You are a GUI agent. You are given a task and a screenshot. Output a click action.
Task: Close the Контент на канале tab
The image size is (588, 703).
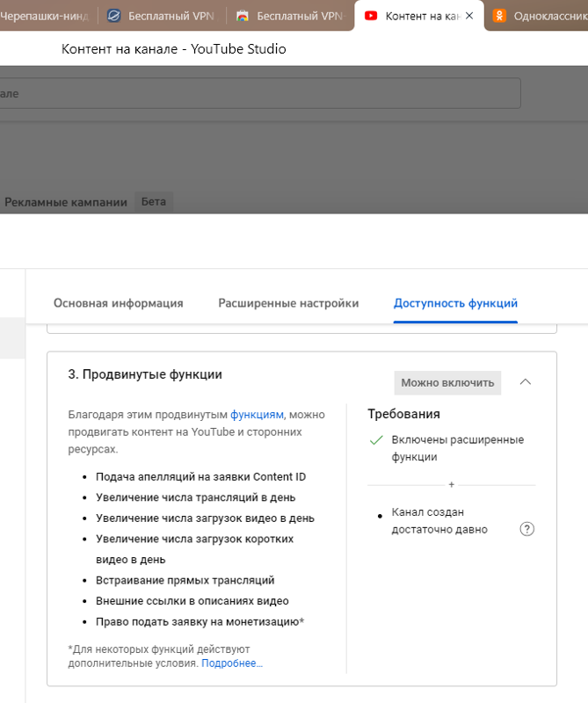click(469, 16)
